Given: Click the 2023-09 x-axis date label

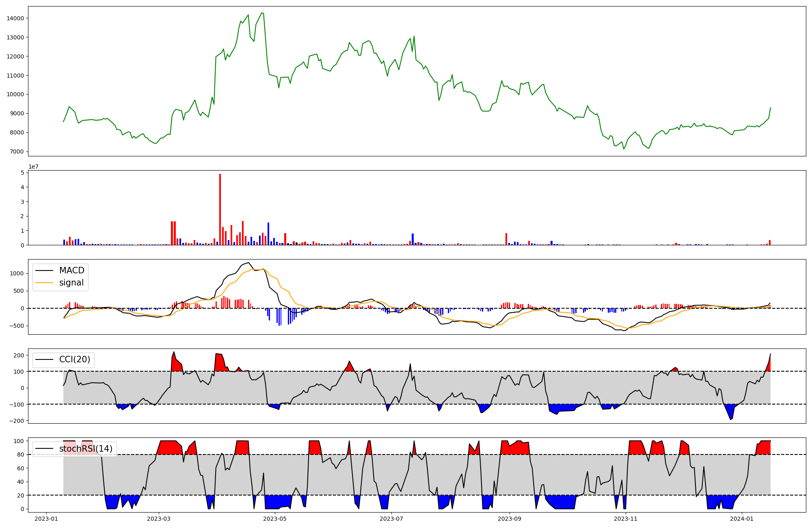Looking at the screenshot, I should coord(510,519).
